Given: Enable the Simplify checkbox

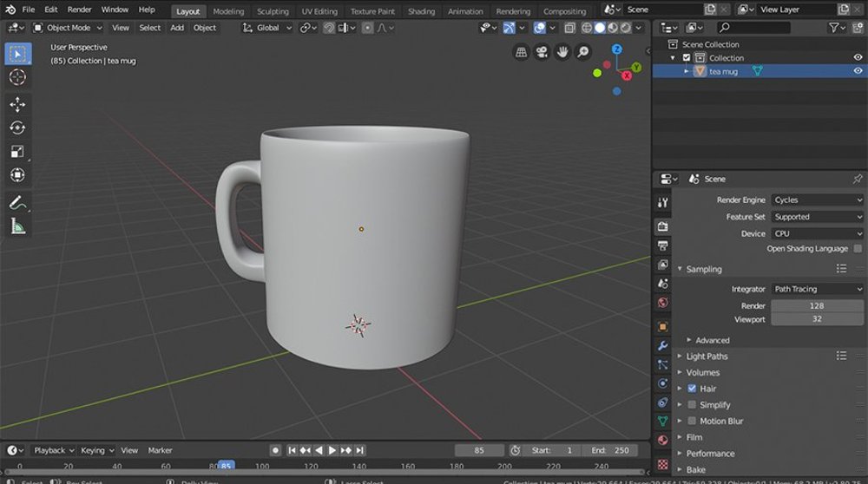Looking at the screenshot, I should (x=692, y=405).
